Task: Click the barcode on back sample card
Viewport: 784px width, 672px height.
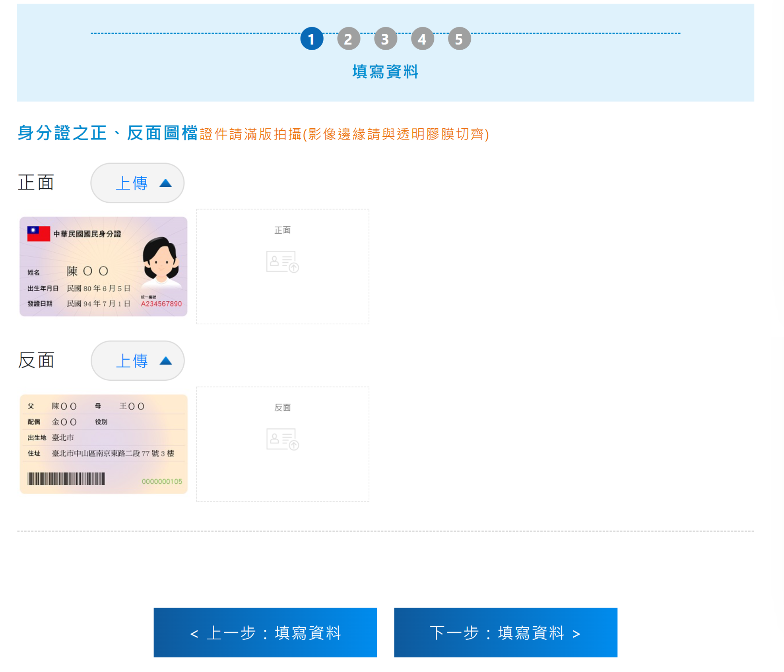Action: click(x=66, y=478)
